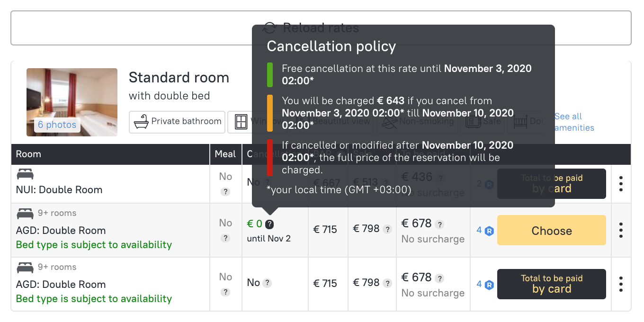Click the blue R icon in middle row

[489, 231]
